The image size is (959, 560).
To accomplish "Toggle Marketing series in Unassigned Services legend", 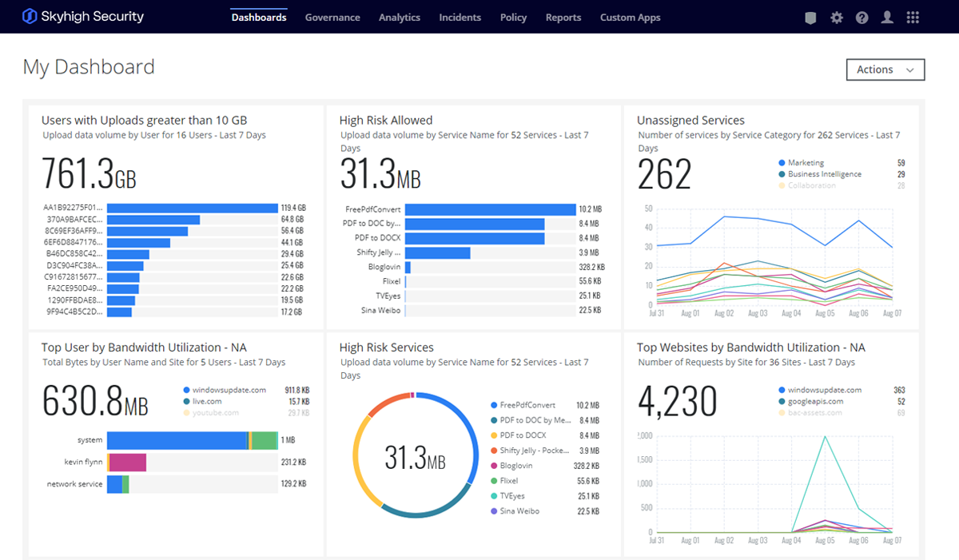I will (806, 163).
